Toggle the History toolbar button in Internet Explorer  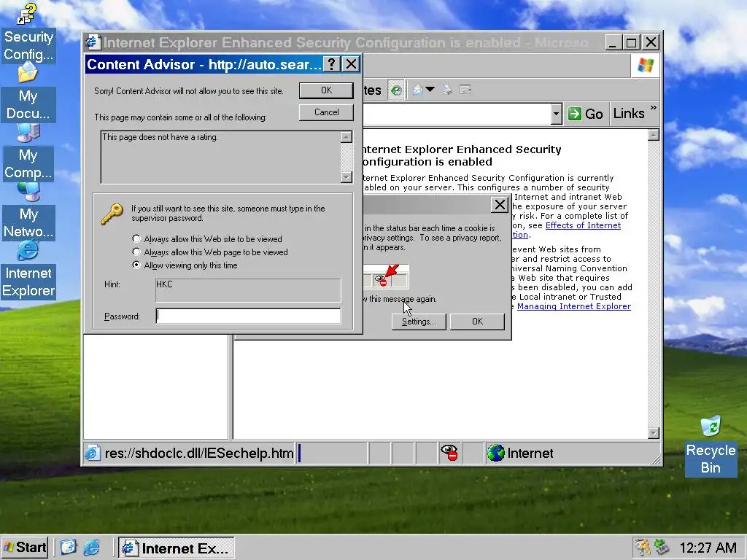click(396, 90)
